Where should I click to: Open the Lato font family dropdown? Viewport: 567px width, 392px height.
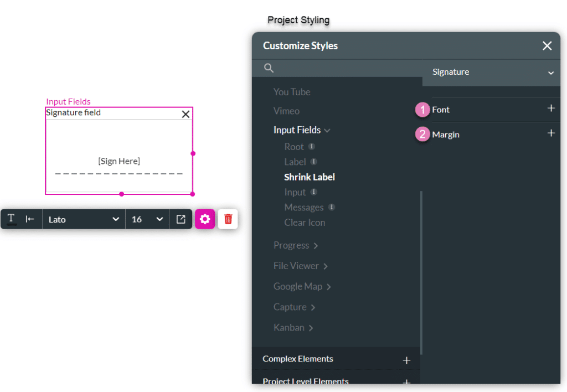click(x=83, y=219)
